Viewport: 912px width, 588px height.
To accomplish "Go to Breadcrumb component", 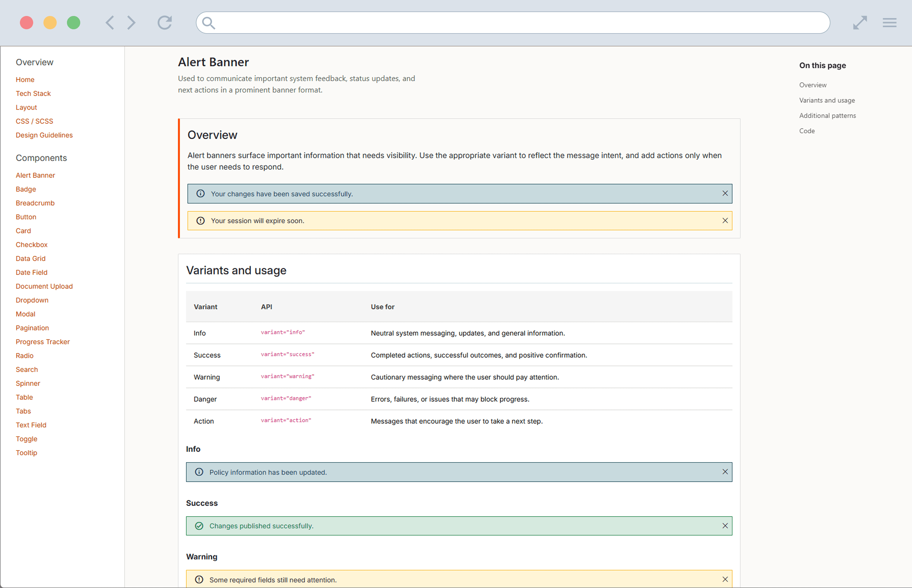I will coord(35,203).
